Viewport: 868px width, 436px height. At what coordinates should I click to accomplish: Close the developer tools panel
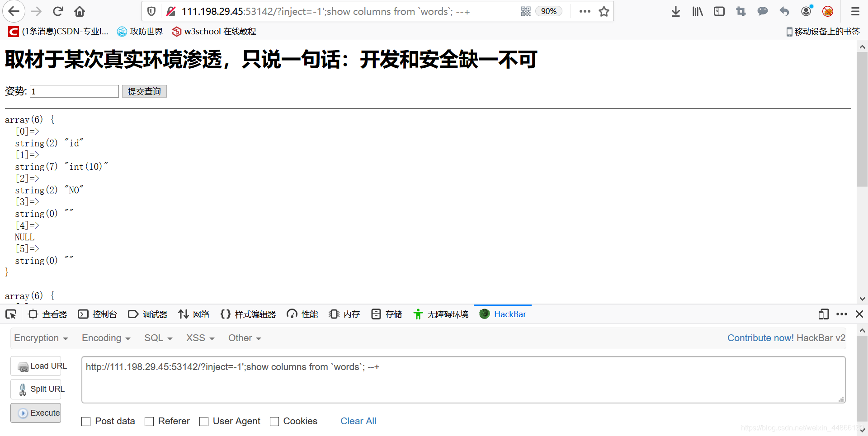tap(860, 314)
